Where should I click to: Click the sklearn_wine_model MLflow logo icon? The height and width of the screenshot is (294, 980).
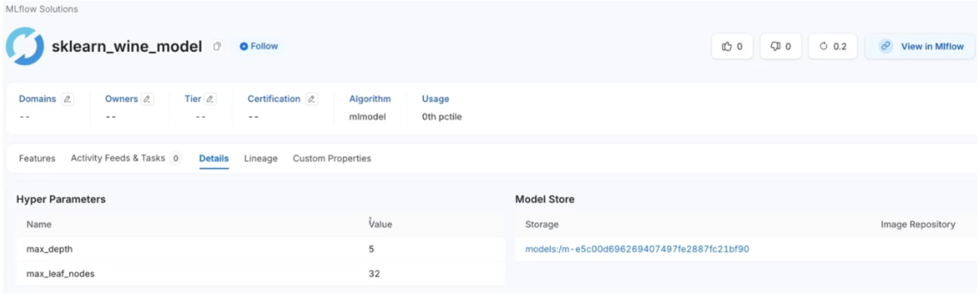[x=25, y=46]
